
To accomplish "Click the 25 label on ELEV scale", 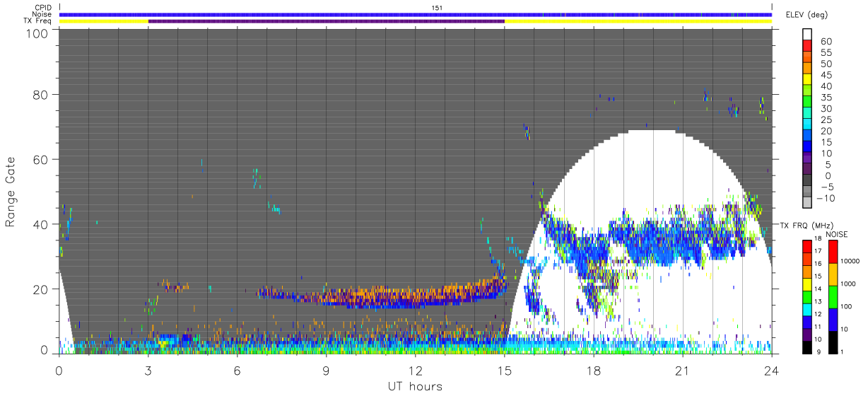I will point(825,120).
